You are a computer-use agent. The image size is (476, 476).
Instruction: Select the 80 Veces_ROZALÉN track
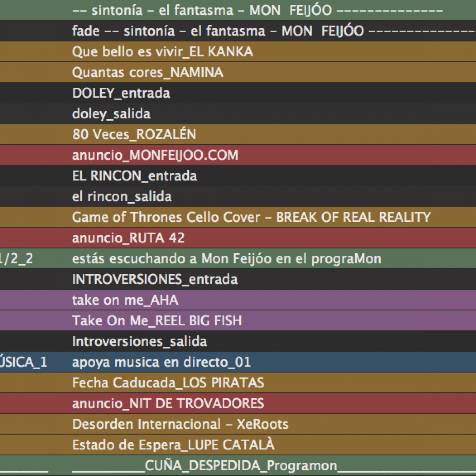click(x=134, y=135)
